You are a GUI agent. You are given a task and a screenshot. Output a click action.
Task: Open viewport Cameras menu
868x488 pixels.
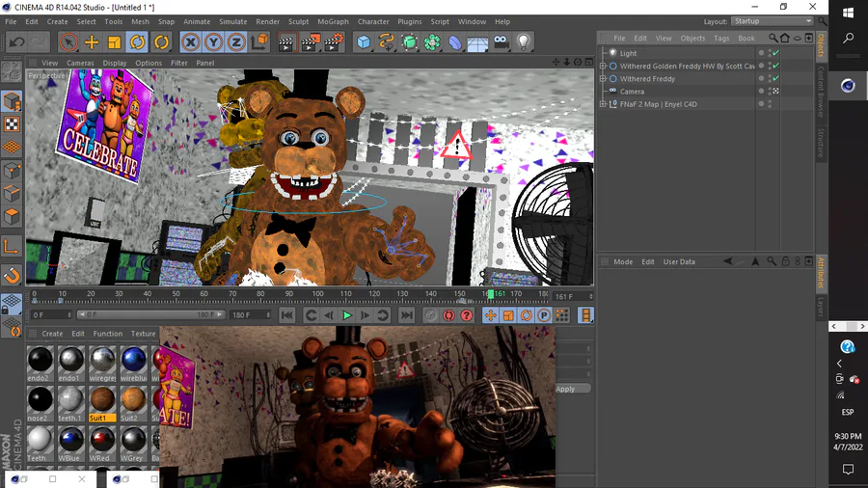point(80,63)
